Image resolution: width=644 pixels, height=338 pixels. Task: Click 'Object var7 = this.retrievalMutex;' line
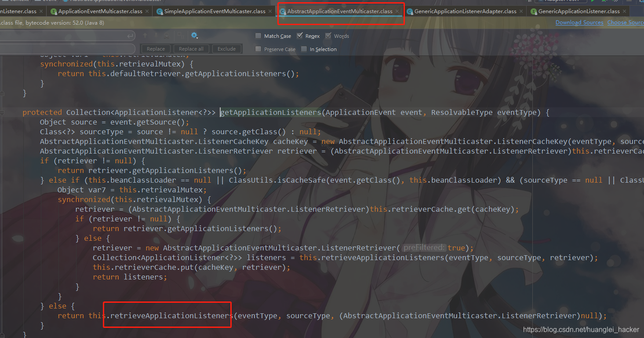pos(132,190)
